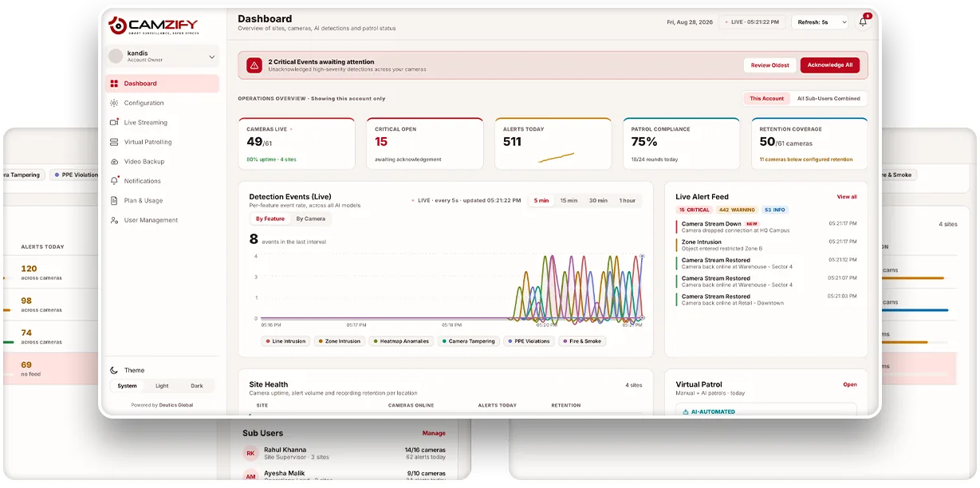Toggle the Fire & Smoke legend item
The height and width of the screenshot is (488, 980).
coord(581,341)
